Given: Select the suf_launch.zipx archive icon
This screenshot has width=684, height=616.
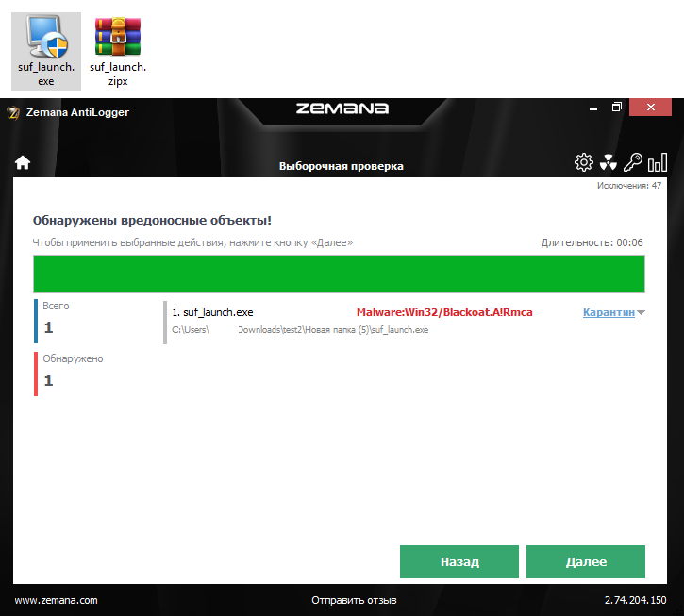Looking at the screenshot, I should point(118,51).
